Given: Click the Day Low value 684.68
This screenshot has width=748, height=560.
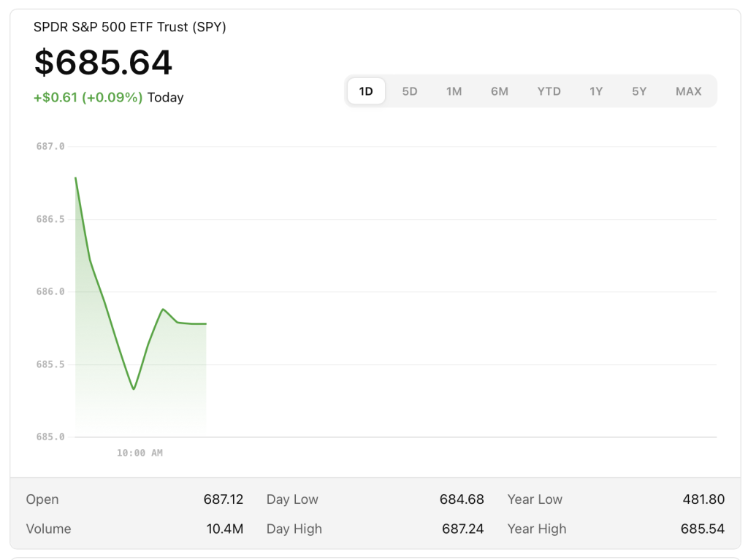Looking at the screenshot, I should 461,499.
